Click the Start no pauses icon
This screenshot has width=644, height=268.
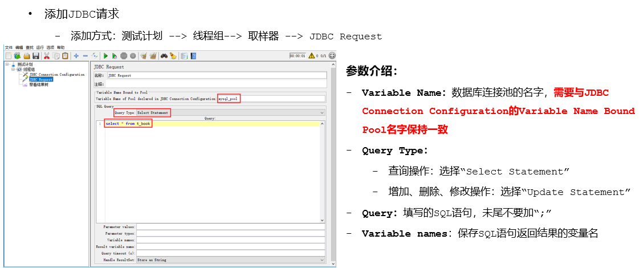pyautogui.click(x=115, y=56)
